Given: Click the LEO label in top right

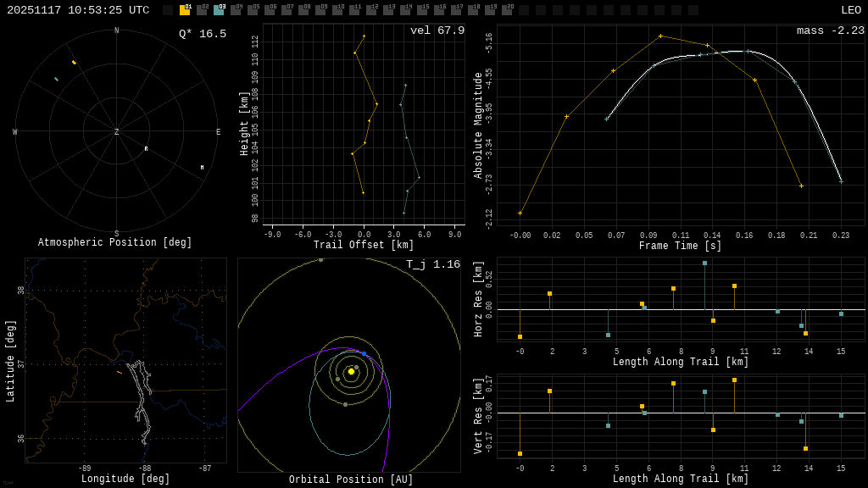Looking at the screenshot, I should pos(850,10).
